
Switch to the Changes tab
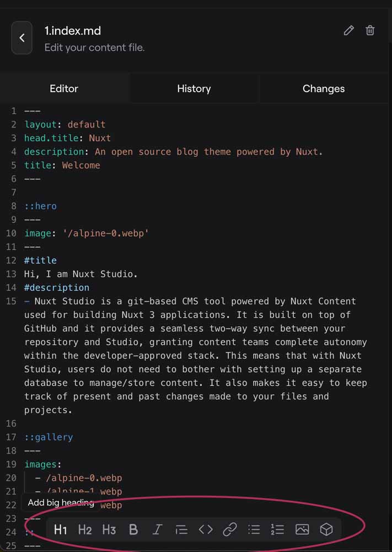[x=323, y=88]
